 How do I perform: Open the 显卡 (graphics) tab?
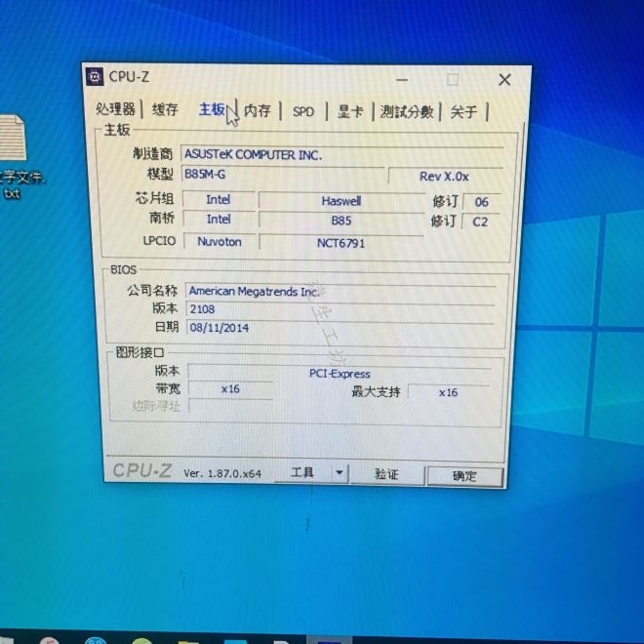pos(350,111)
